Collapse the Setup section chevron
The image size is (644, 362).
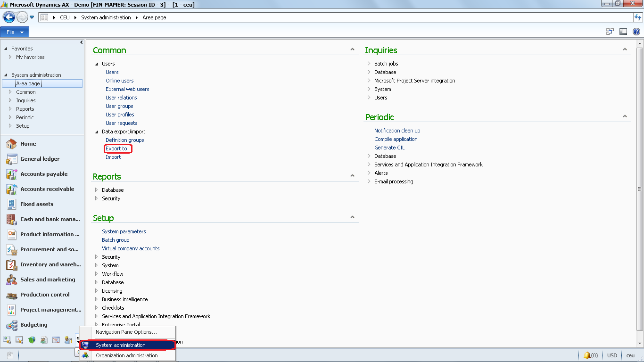[352, 217]
